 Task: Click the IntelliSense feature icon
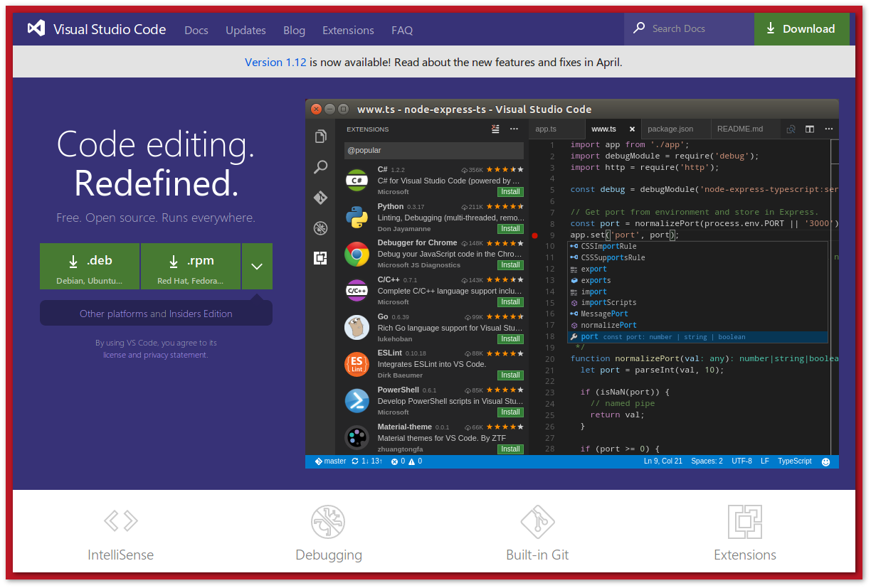tap(121, 521)
